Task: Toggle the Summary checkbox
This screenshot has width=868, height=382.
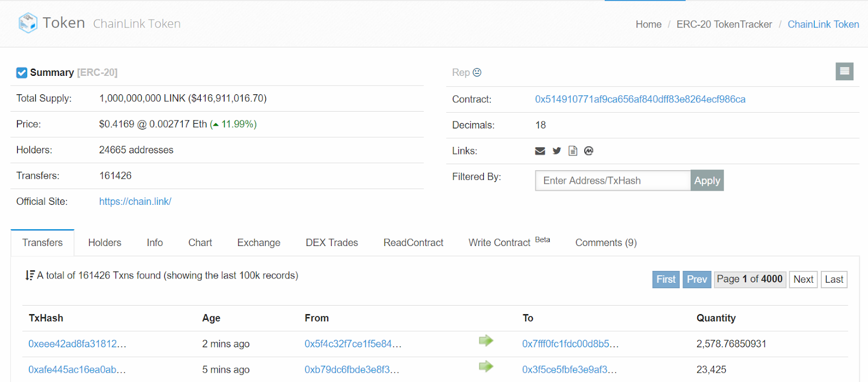Action: pyautogui.click(x=22, y=73)
